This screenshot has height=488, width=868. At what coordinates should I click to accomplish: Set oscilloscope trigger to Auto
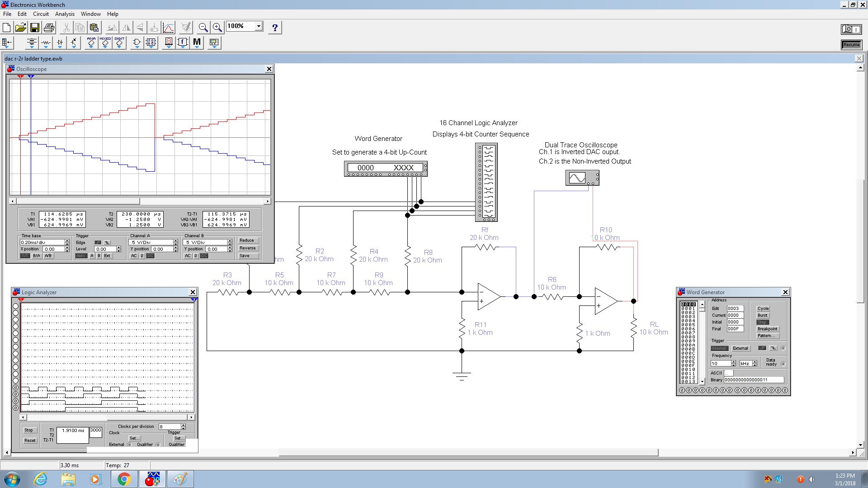(80, 256)
